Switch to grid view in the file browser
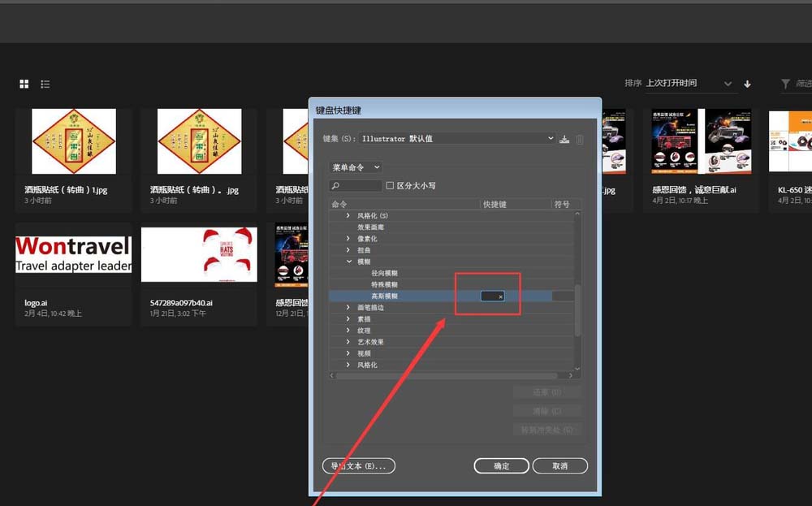 click(x=24, y=84)
